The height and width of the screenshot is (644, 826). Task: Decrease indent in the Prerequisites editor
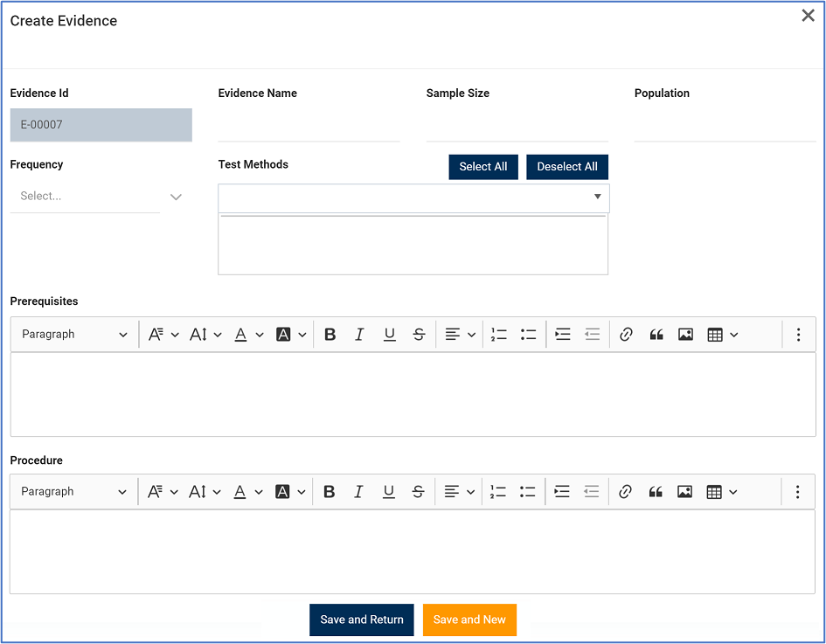592,334
